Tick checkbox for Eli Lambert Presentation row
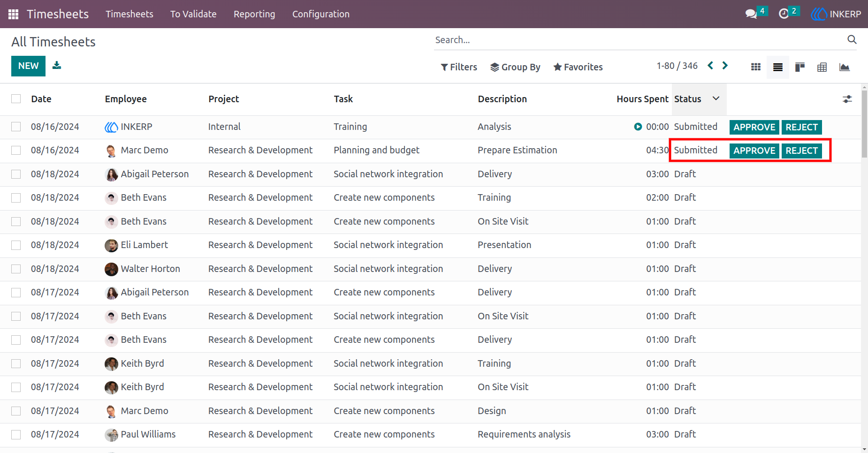The width and height of the screenshot is (868, 453). (x=16, y=245)
